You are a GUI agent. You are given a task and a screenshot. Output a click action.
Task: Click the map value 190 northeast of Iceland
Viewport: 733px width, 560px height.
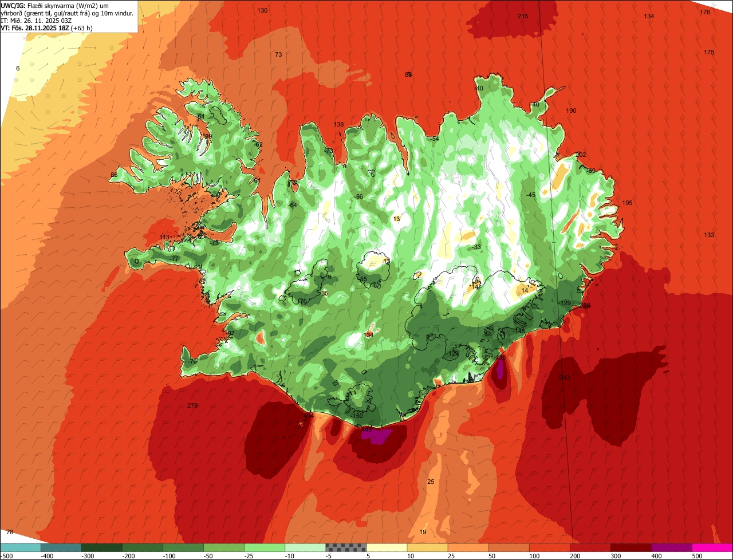[x=571, y=111]
